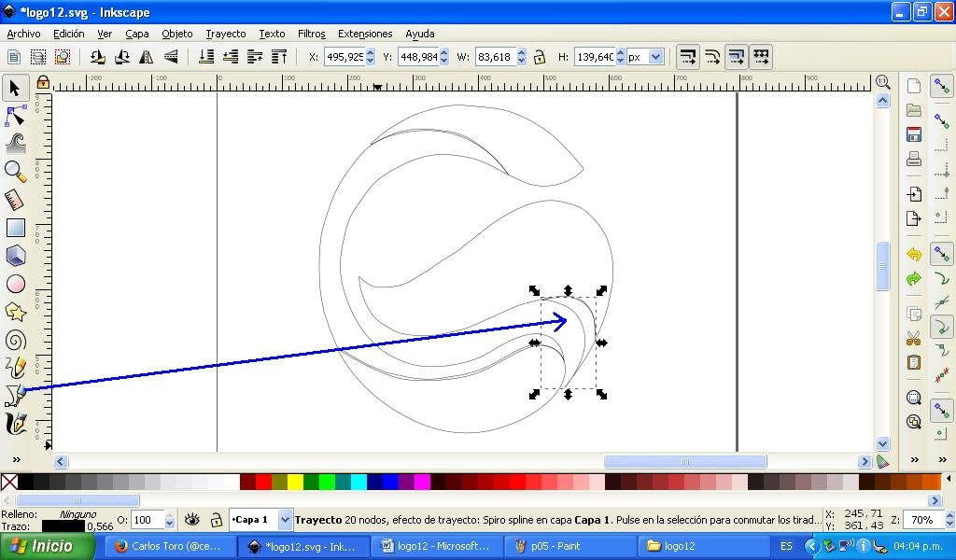Image resolution: width=956 pixels, height=560 pixels.
Task: Lower selection one step
Action: 231,57
